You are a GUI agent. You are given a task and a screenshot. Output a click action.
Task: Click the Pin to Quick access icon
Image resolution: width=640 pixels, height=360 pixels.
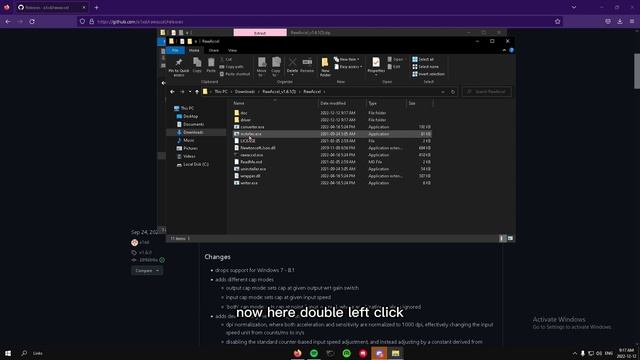point(178,62)
